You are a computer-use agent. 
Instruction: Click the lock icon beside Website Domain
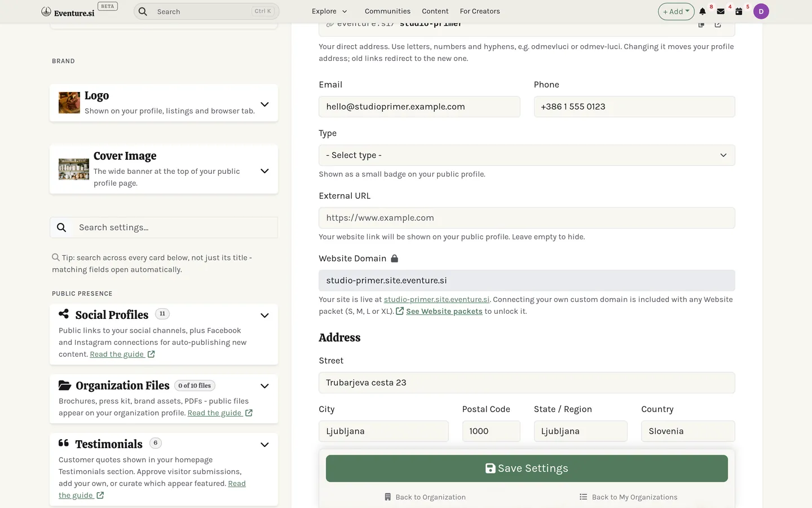pos(395,259)
